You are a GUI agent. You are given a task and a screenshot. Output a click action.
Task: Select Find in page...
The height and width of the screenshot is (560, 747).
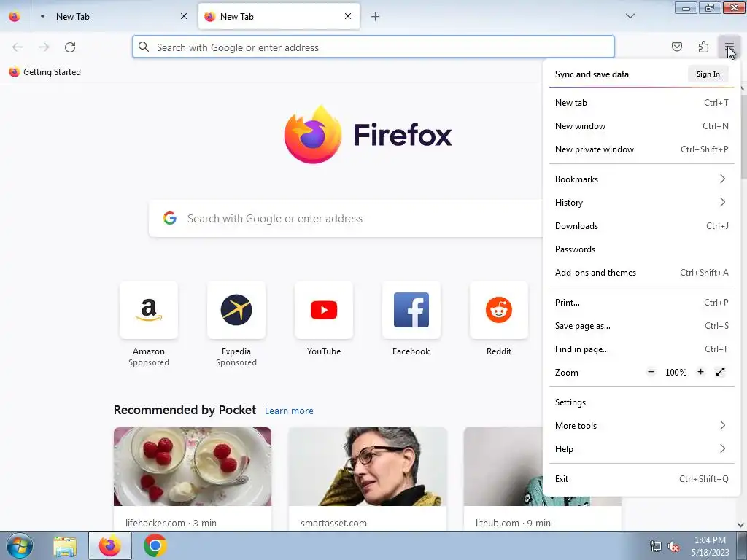pyautogui.click(x=642, y=349)
